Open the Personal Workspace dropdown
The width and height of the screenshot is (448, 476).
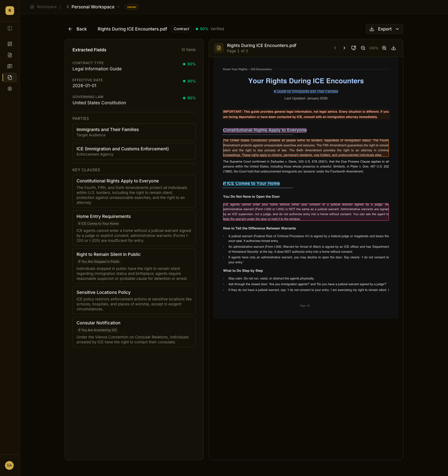93,7
